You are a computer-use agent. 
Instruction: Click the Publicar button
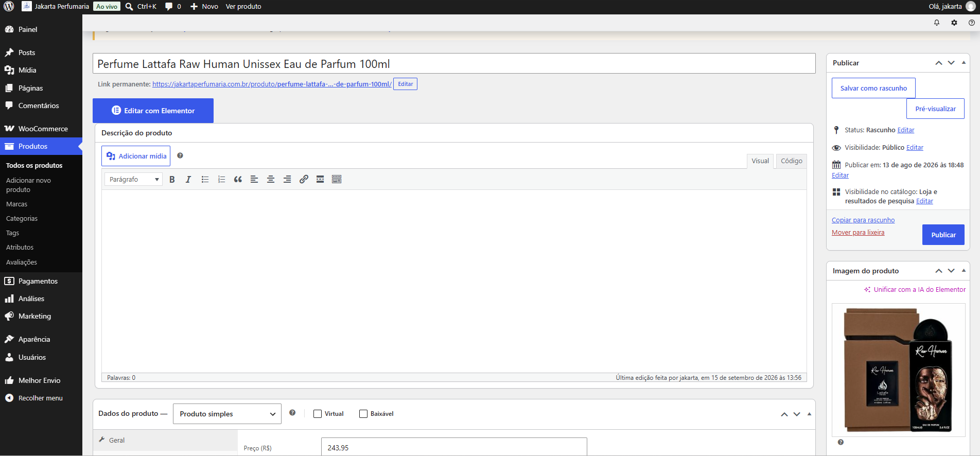pos(943,235)
